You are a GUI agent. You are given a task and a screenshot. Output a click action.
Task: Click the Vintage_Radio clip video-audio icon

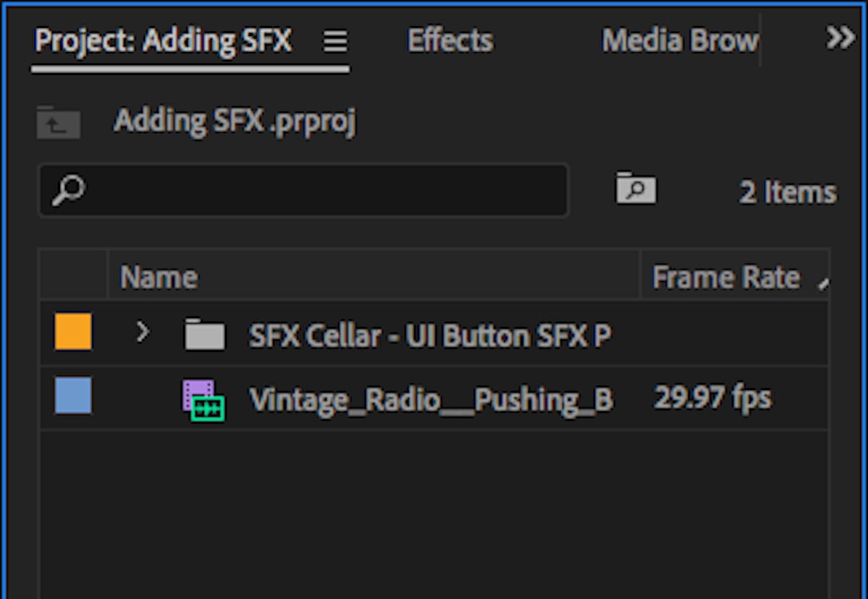pos(203,401)
